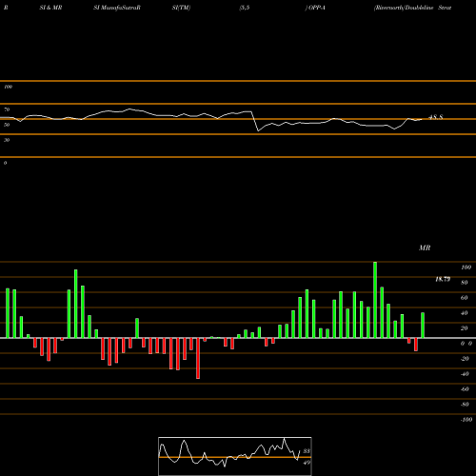Click the '40' positive axis label of MR histogram
The width and height of the screenshot is (476, 476).
(x=465, y=313)
